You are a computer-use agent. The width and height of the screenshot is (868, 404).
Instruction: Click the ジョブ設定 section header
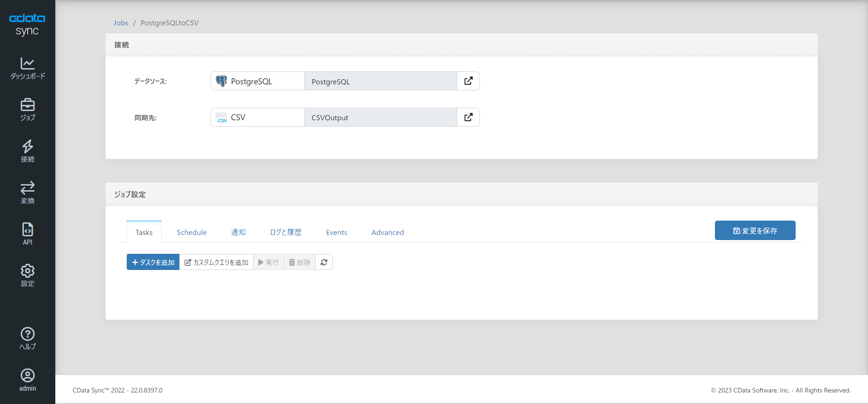130,194
